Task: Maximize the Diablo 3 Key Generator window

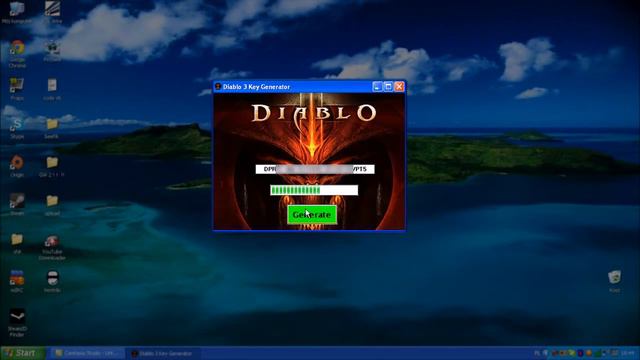Action: (388, 87)
